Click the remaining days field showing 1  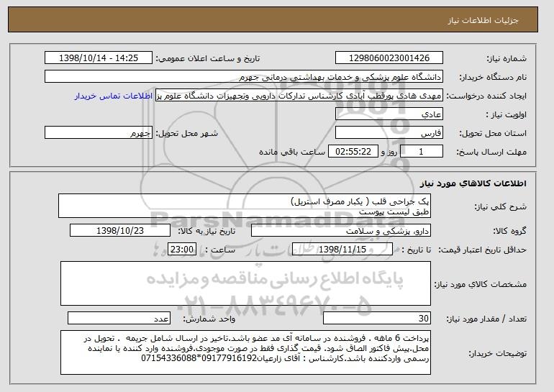coord(421,152)
